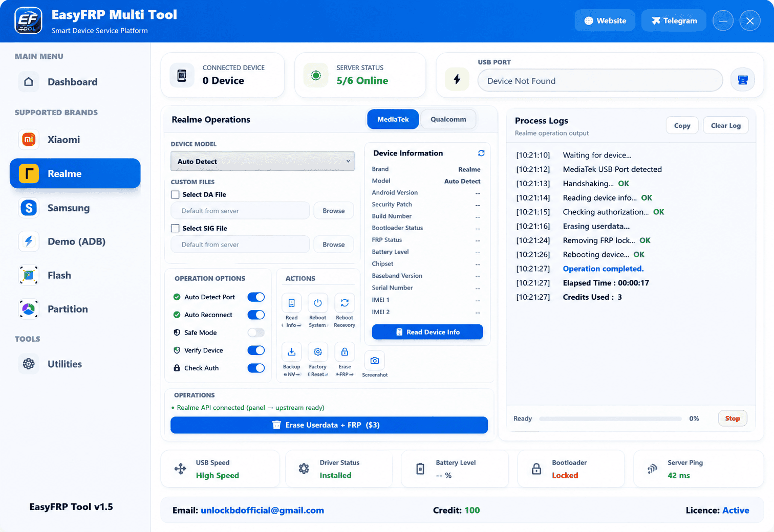774x532 pixels.
Task: Click the USB port Device Not Found field
Action: [x=600, y=80]
